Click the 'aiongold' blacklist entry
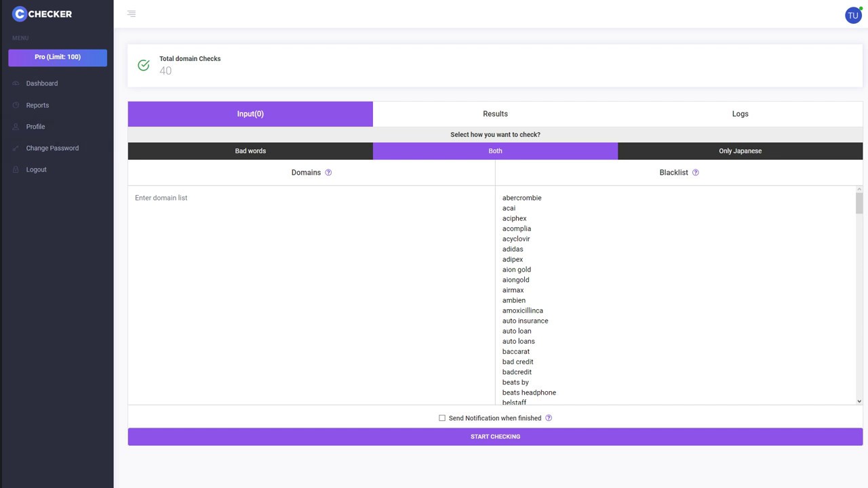This screenshot has height=488, width=868. 516,280
